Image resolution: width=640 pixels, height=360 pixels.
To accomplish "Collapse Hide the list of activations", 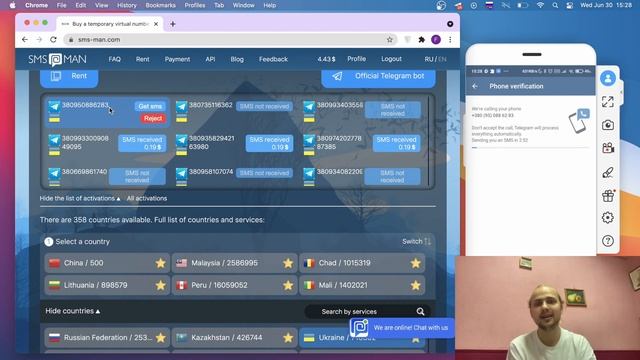I will (x=80, y=198).
